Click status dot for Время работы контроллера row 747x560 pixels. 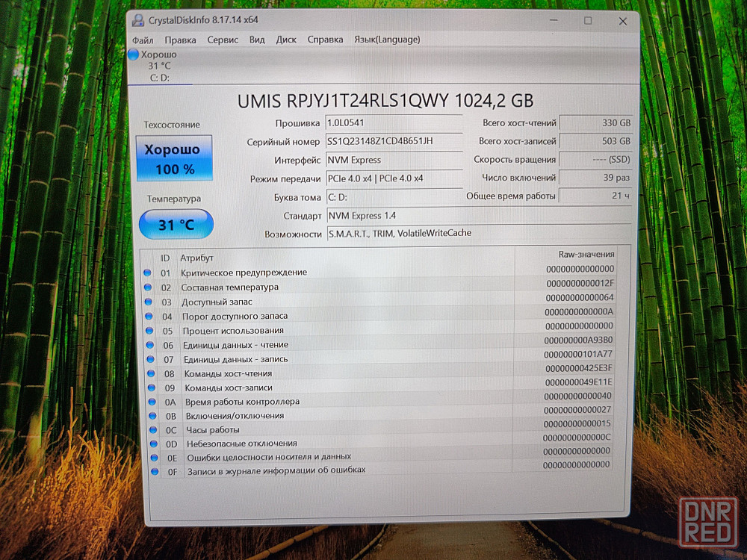coord(152,402)
